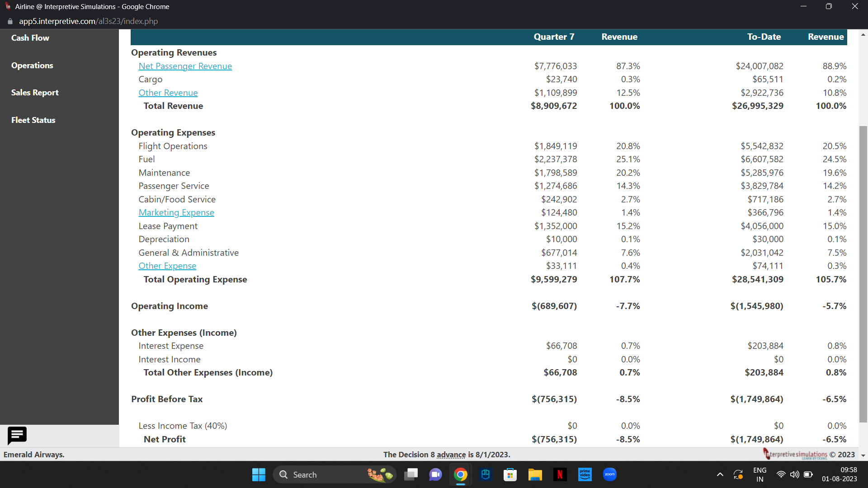Open the Net Passenger Revenue link

click(185, 66)
